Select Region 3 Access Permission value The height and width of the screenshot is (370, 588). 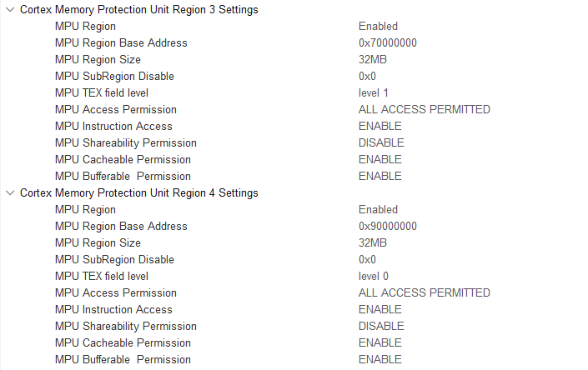(x=424, y=110)
